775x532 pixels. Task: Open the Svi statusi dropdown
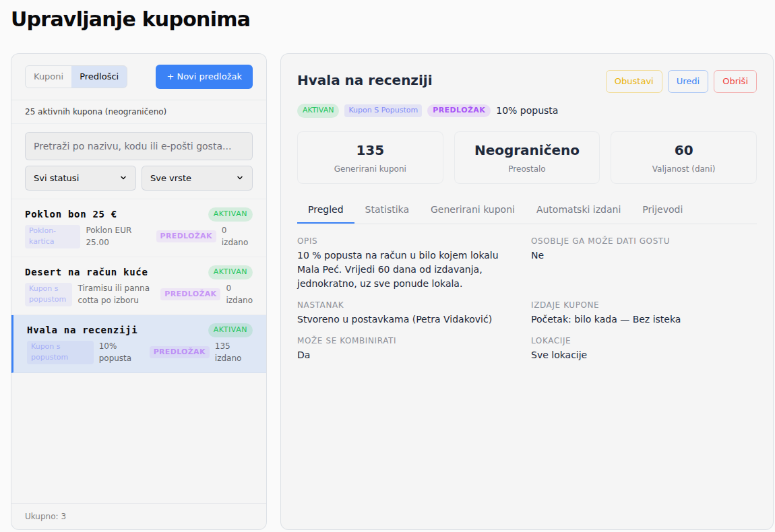point(81,178)
